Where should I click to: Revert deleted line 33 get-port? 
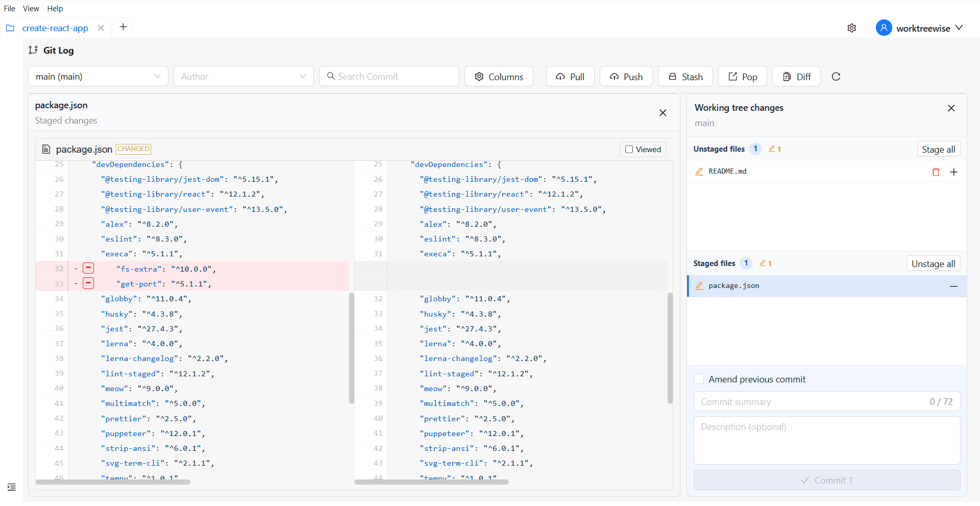(x=88, y=283)
